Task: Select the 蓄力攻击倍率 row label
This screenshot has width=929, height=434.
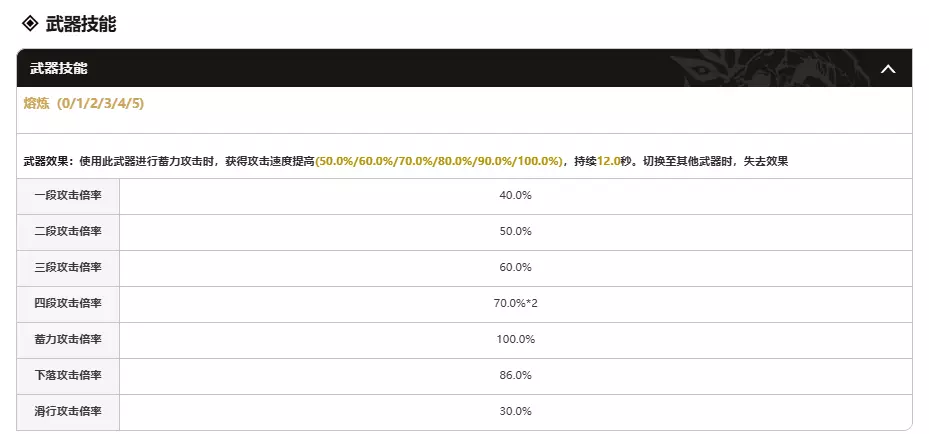Action: (x=68, y=339)
